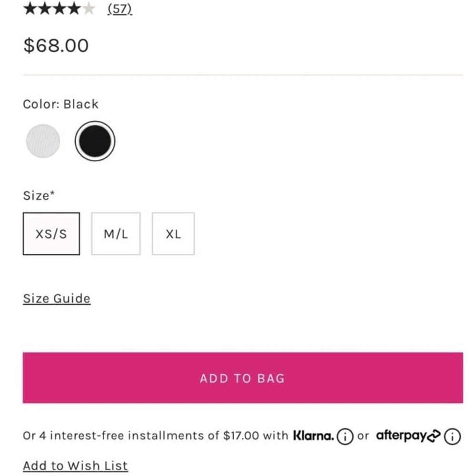The width and height of the screenshot is (476, 476).
Task: Click the Add to Wish List link
Action: click(x=75, y=466)
